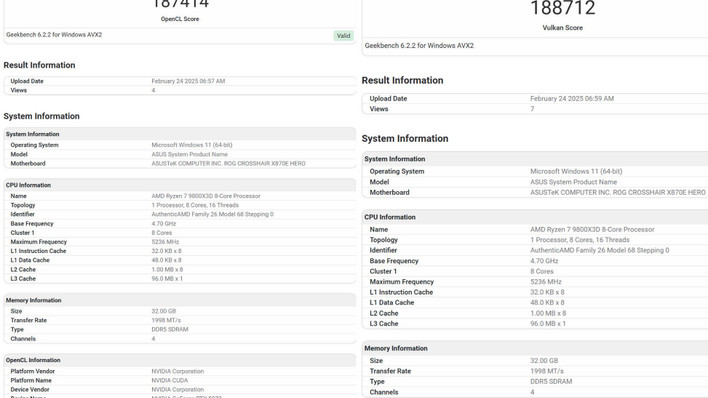The width and height of the screenshot is (708, 398).
Task: Select 'Microsoft Windows 11 (64-bit)' in Vulkan result
Action: [x=576, y=172]
